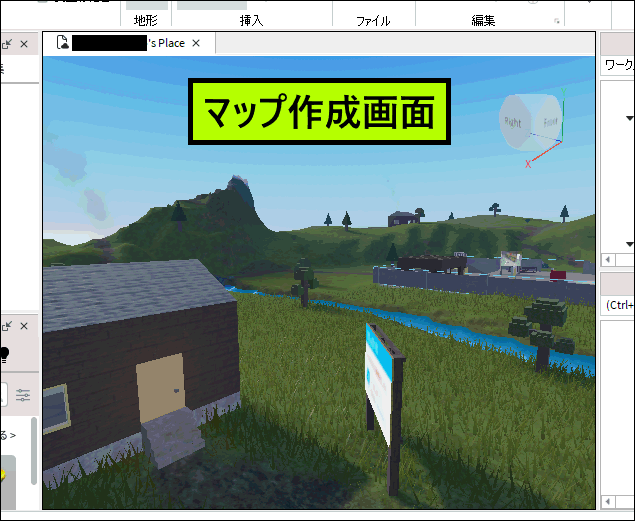This screenshot has height=521, width=635.
Task: Float the left panel beside Place tab
Action: (7, 43)
